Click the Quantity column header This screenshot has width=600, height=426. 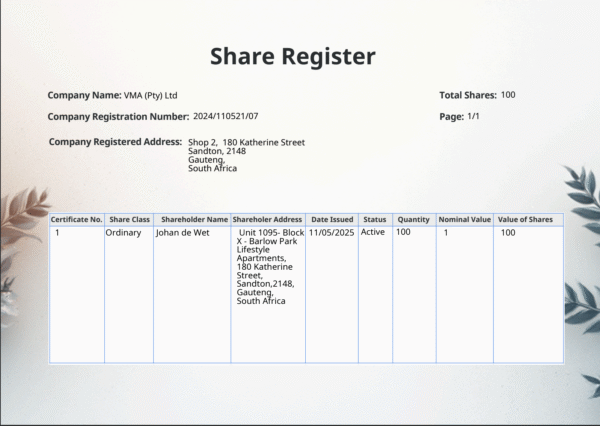(413, 220)
